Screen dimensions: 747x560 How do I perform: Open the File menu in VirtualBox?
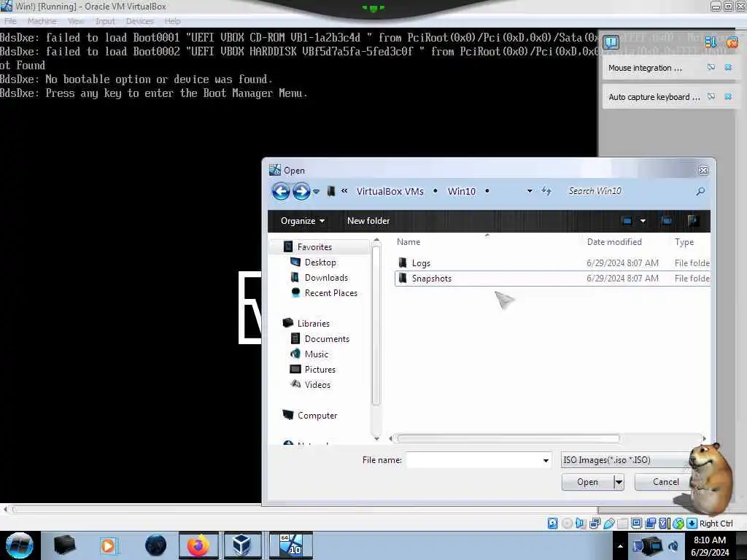[x=10, y=21]
